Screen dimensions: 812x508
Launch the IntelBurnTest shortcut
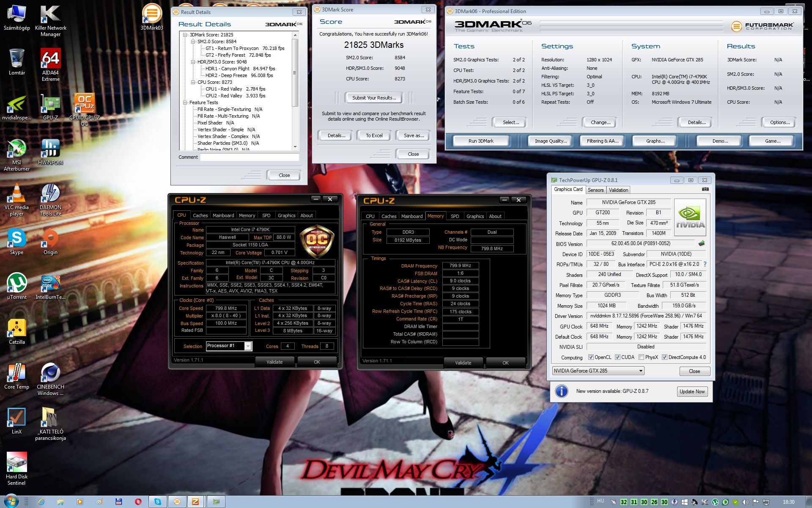[x=50, y=287]
